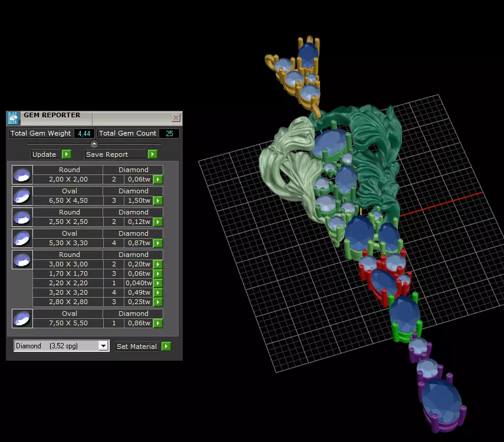Viewport: 504px width, 442px height.
Task: Click the large oval gem in the purple setting
Action: 442,401
